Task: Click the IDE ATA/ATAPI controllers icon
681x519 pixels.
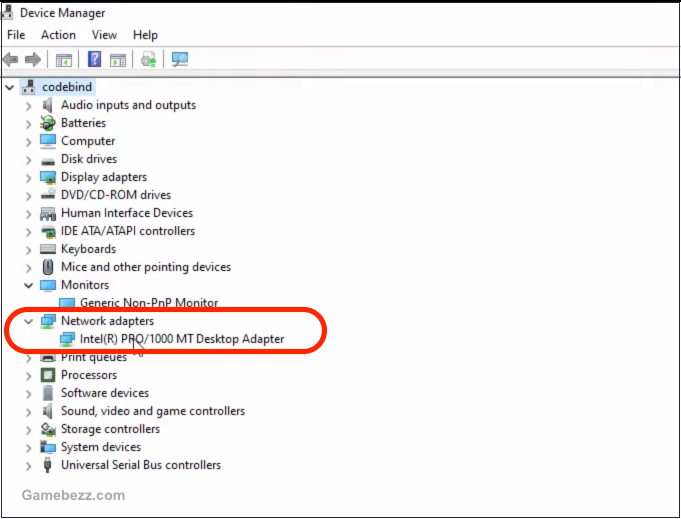Action: coord(48,231)
